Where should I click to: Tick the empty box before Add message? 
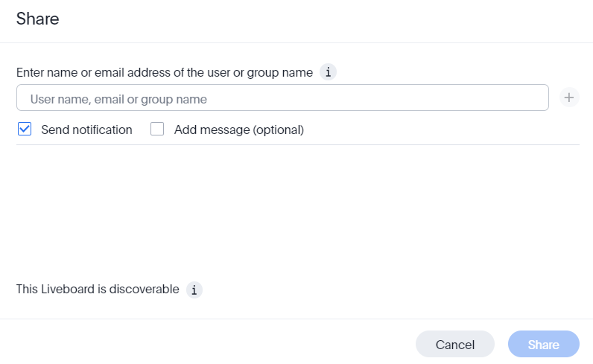click(157, 130)
